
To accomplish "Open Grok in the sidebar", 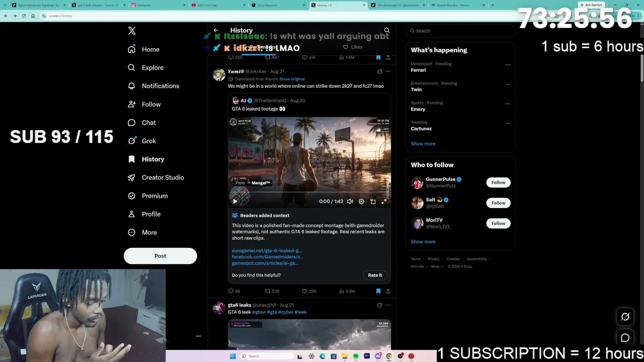I will (141, 141).
